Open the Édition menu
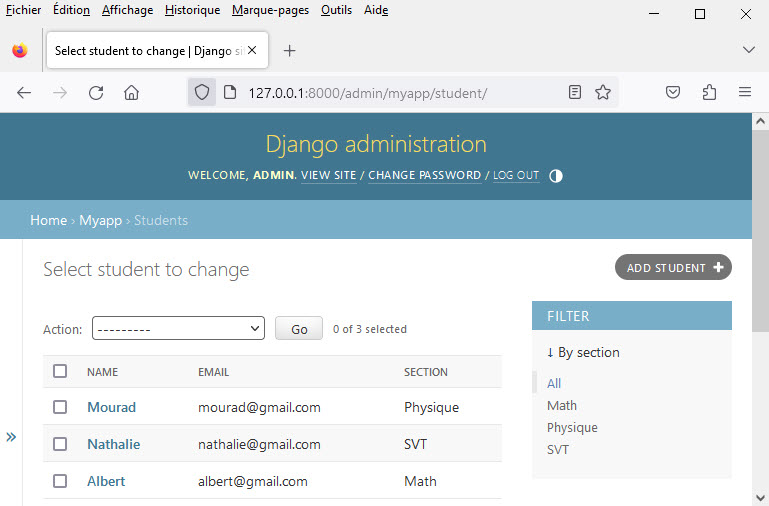The height and width of the screenshot is (506, 769). [x=71, y=10]
